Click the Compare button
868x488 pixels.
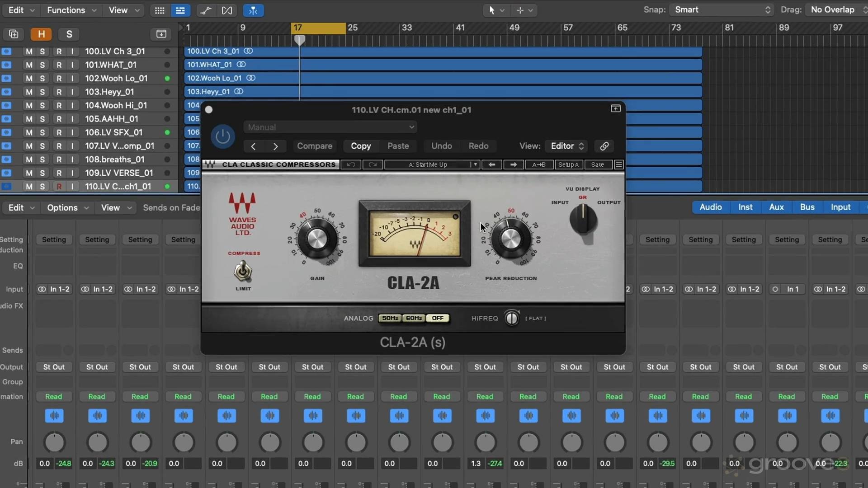click(x=314, y=146)
